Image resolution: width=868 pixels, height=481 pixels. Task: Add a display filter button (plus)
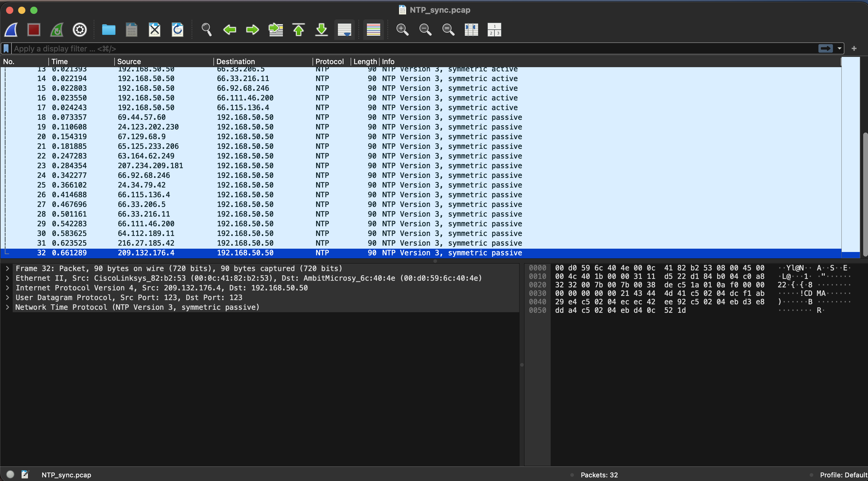coord(854,49)
